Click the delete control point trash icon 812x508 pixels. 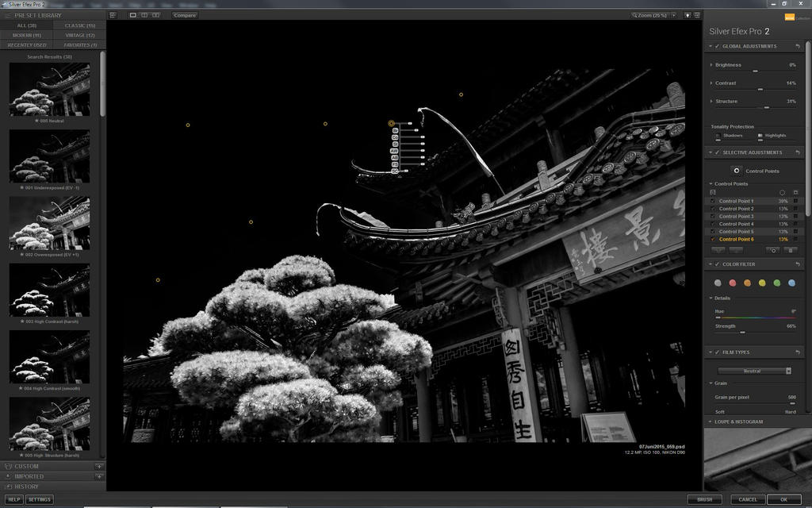(x=791, y=250)
